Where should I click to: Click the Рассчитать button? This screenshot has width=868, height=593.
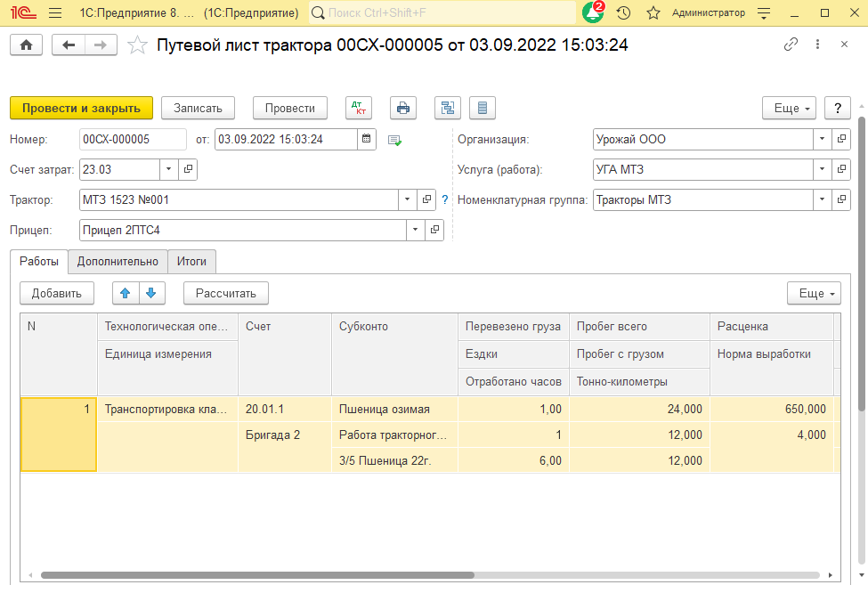coord(225,293)
